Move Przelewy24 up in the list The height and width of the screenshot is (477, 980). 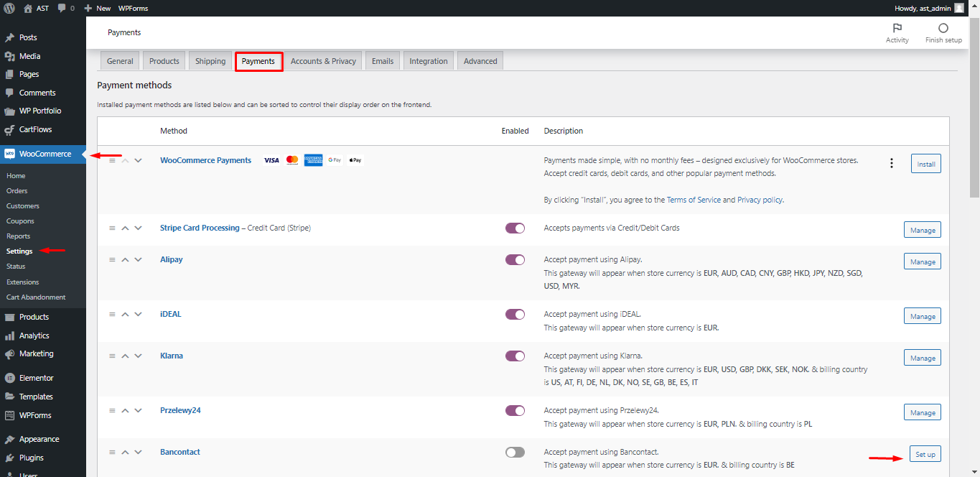coord(125,410)
